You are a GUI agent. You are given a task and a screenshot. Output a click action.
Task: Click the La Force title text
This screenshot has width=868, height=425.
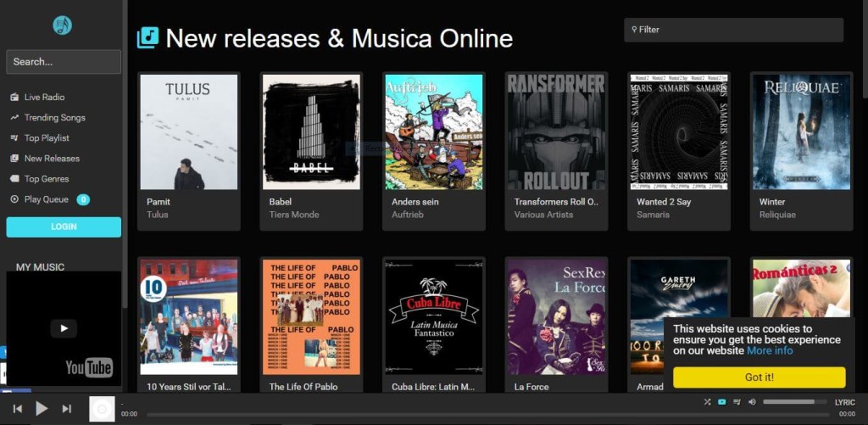[531, 387]
